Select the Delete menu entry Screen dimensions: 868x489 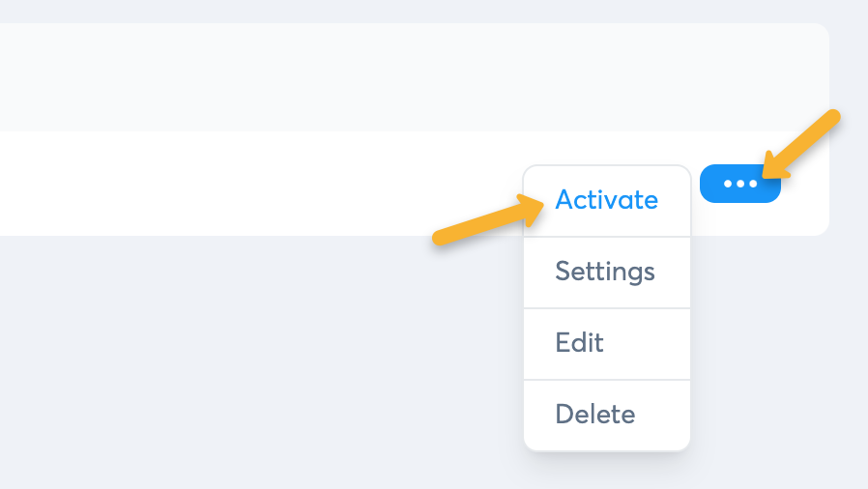[x=595, y=415]
